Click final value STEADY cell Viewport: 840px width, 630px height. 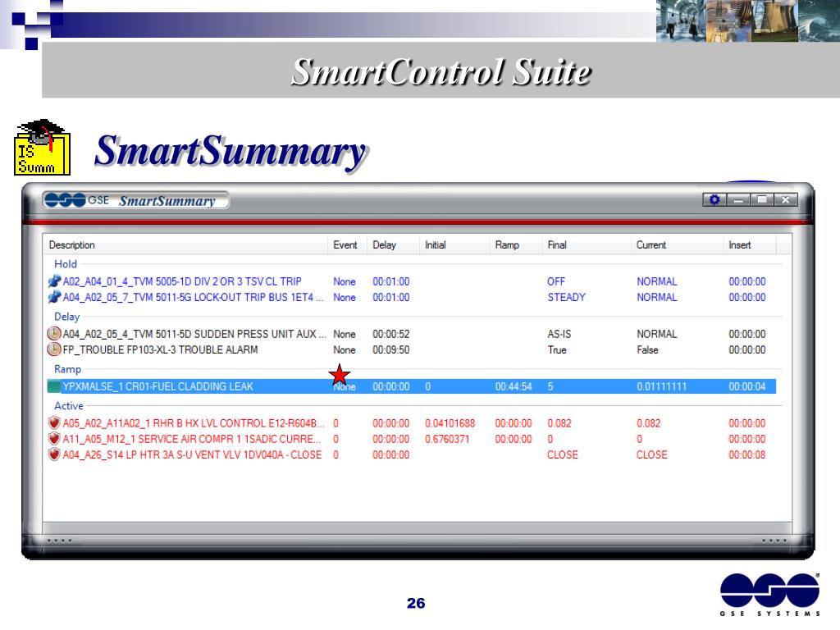566,297
